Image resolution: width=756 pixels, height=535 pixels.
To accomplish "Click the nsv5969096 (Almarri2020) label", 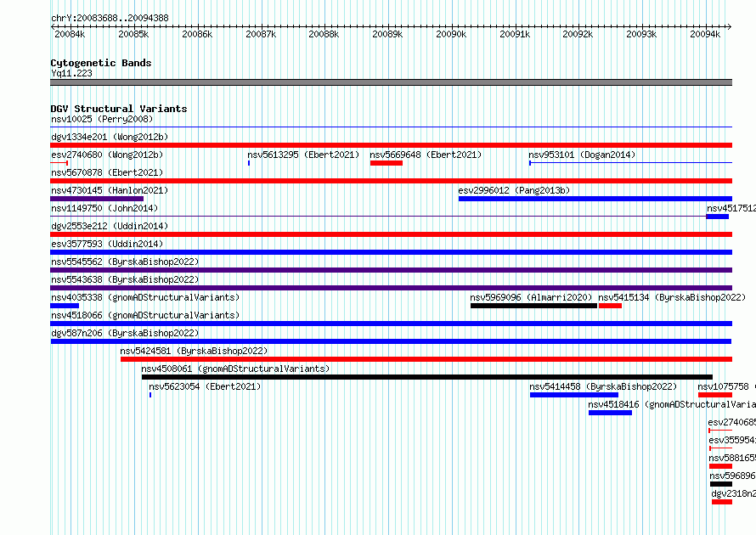I will 531,297.
